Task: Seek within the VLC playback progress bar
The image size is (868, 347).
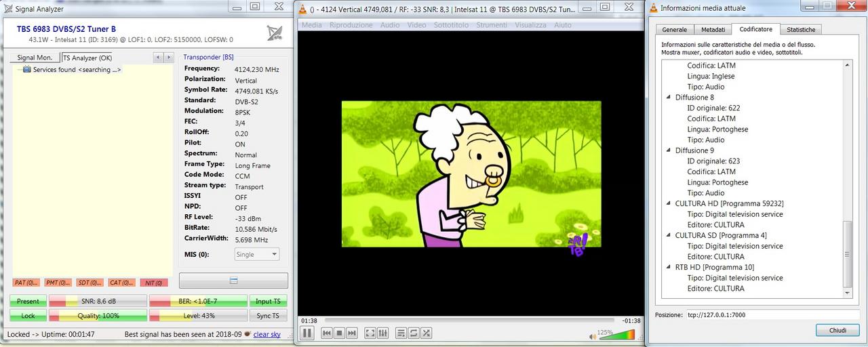Action: click(469, 321)
